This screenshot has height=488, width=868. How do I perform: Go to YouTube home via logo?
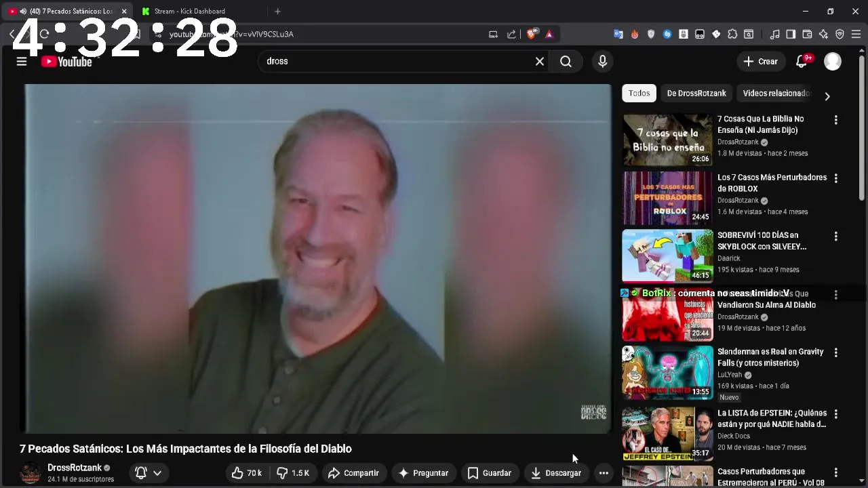[66, 62]
